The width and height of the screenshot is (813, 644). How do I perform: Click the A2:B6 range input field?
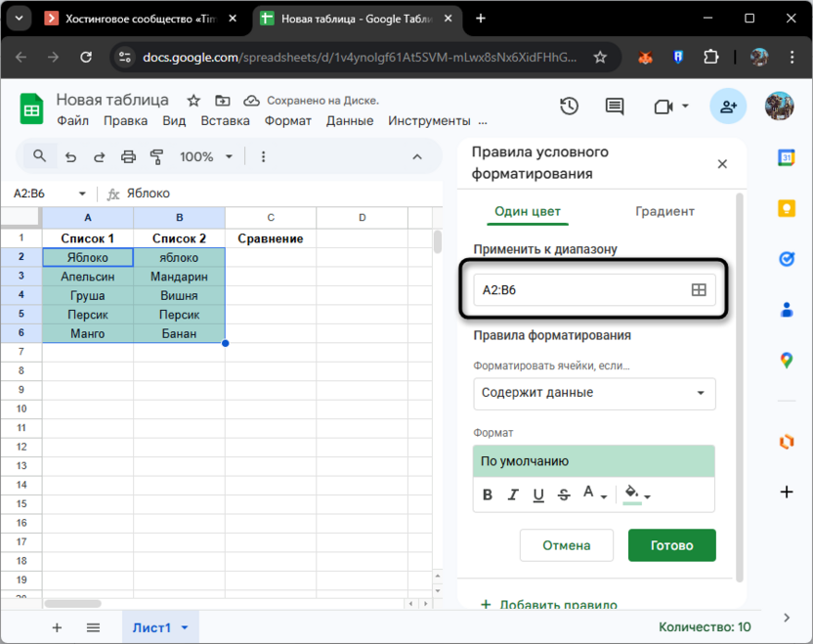577,288
